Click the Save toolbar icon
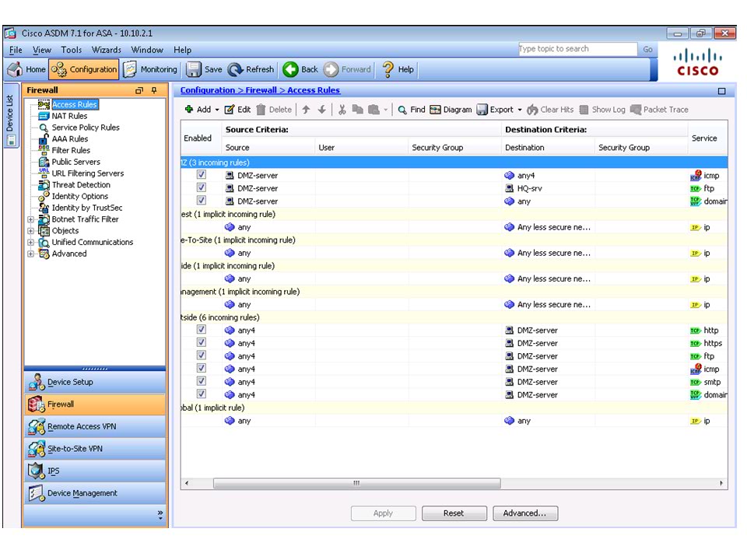This screenshot has height=560, width=747. coord(195,69)
